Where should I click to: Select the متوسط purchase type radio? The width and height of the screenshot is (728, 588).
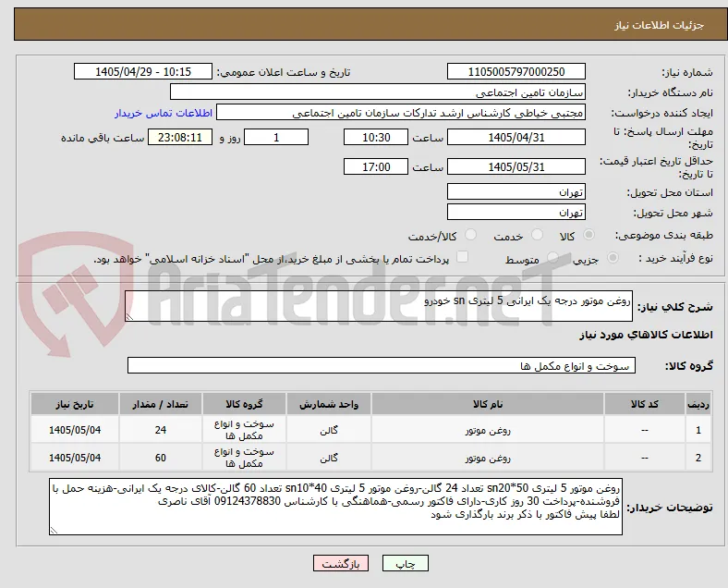(552, 257)
